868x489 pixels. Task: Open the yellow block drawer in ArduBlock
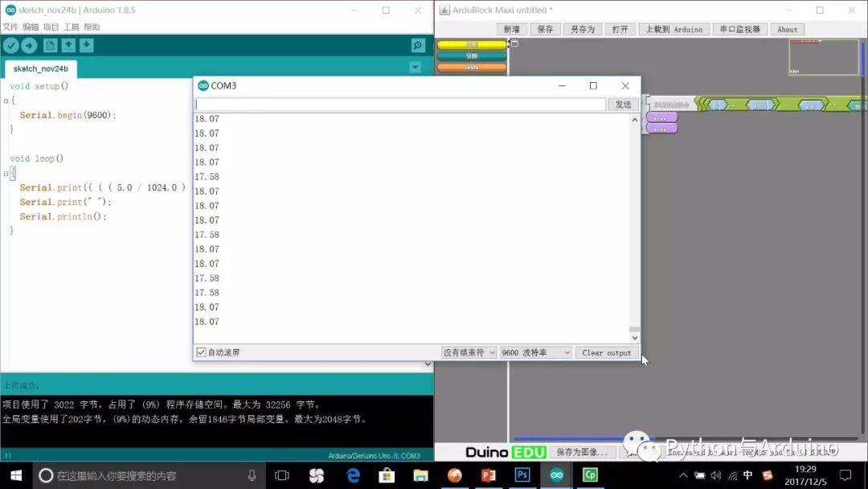(472, 44)
